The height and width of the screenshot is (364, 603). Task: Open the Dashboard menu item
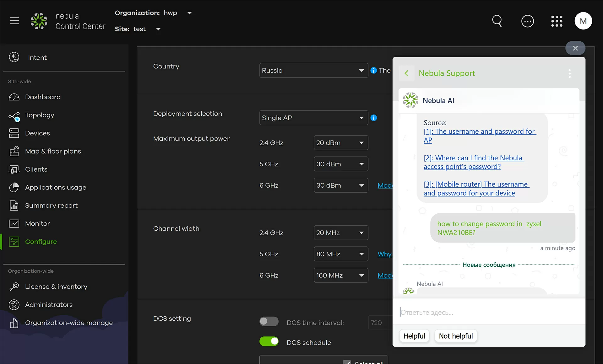(x=43, y=97)
